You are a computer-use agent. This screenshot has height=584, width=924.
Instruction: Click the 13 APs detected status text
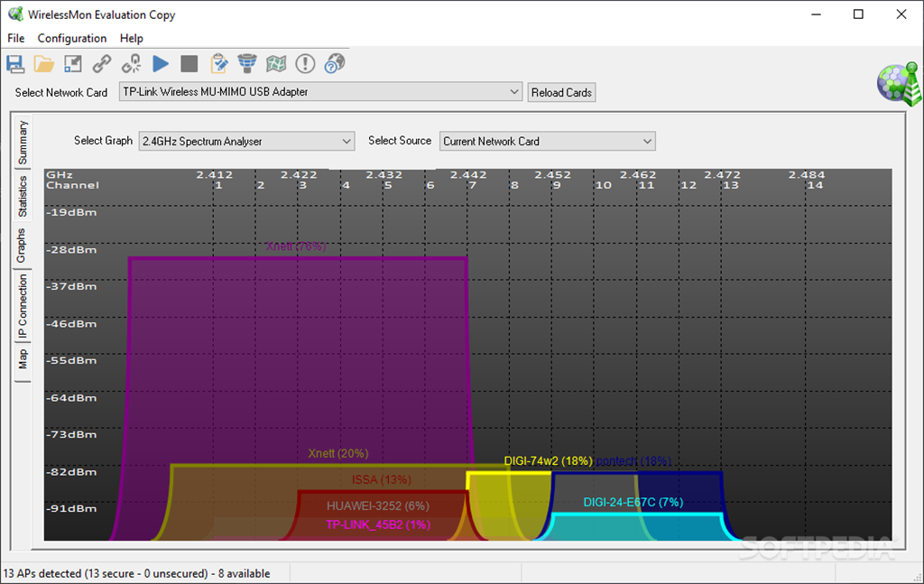(x=137, y=573)
